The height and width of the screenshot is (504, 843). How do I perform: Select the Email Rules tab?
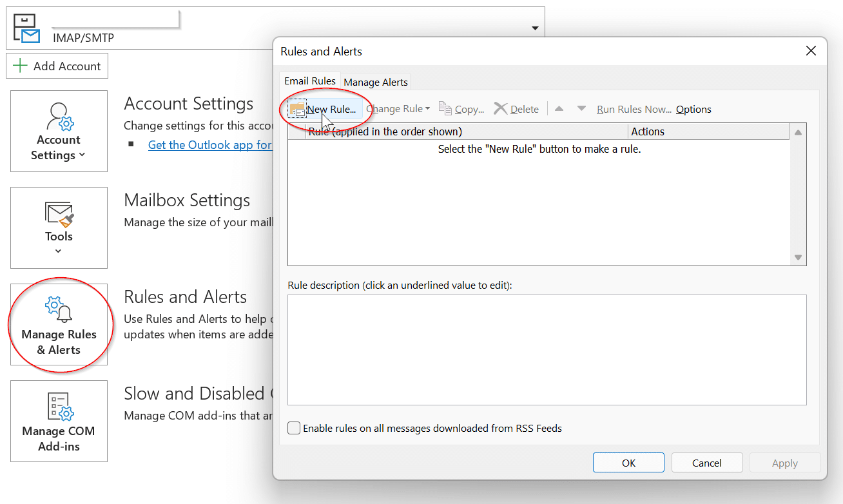pyautogui.click(x=310, y=81)
